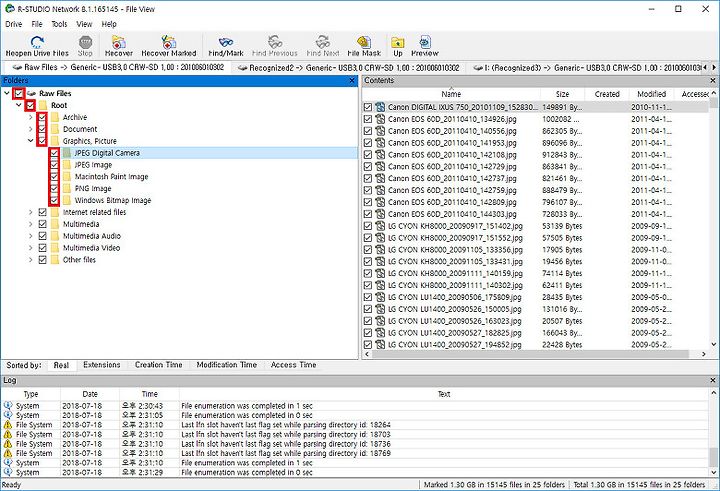Click the Canon DIGITAL IXUS 750 file icon
Image resolution: width=720 pixels, height=491 pixels.
pyautogui.click(x=380, y=107)
